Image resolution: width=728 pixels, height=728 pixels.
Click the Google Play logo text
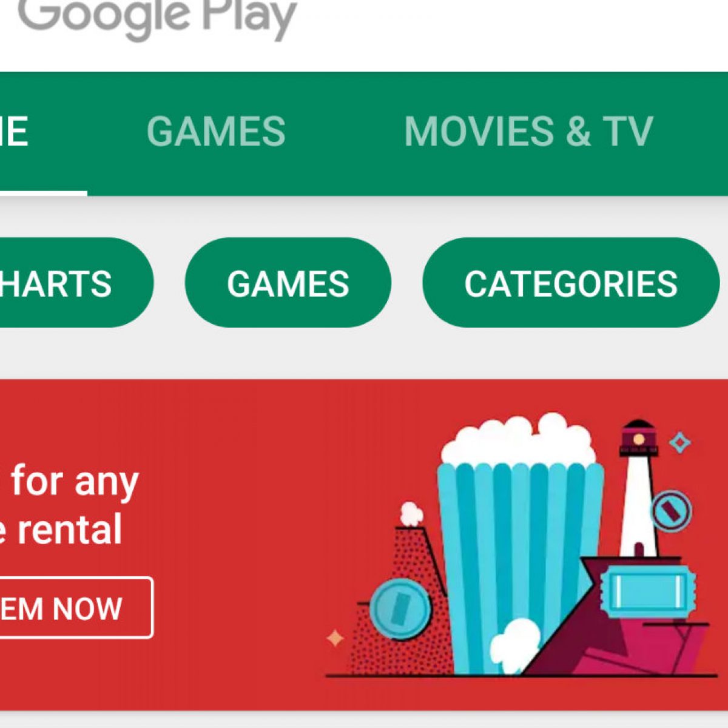pyautogui.click(x=158, y=17)
